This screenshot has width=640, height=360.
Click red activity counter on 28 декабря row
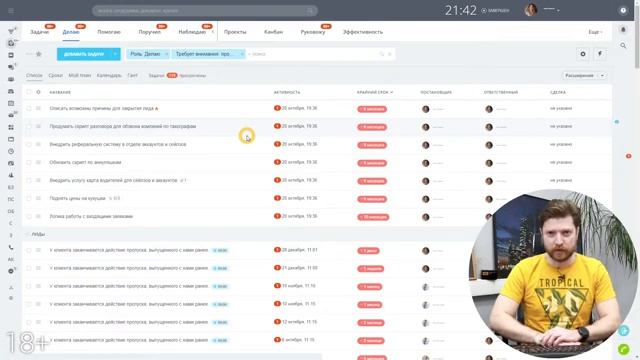tap(277, 250)
